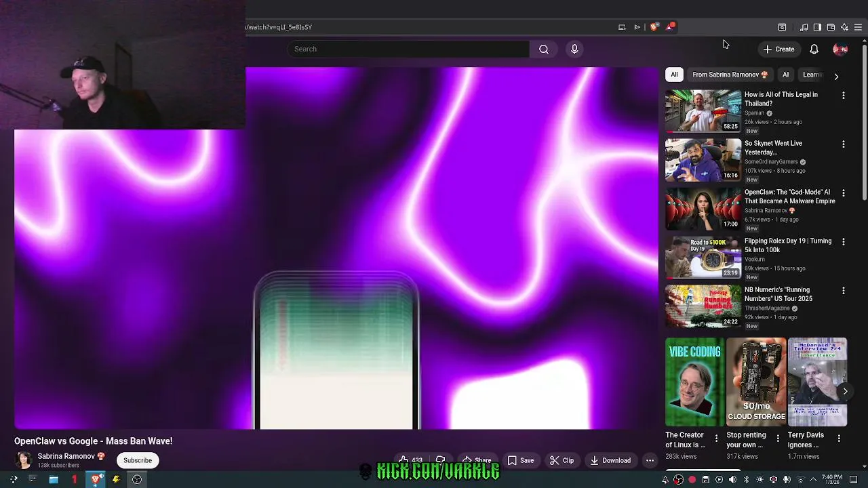Open options for 'Terry Davis ignores' short
Image resolution: width=868 pixels, height=488 pixels.
tap(839, 439)
